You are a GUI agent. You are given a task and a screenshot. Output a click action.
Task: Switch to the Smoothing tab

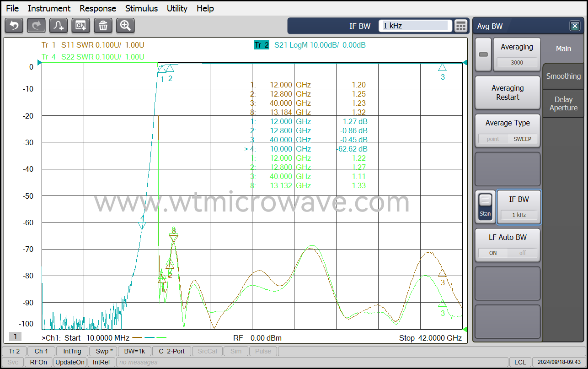(563, 76)
